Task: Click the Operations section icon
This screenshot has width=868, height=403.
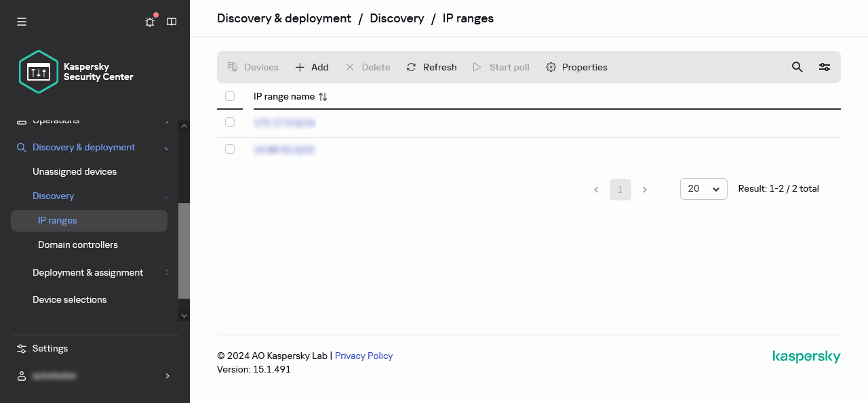Action: (22, 121)
